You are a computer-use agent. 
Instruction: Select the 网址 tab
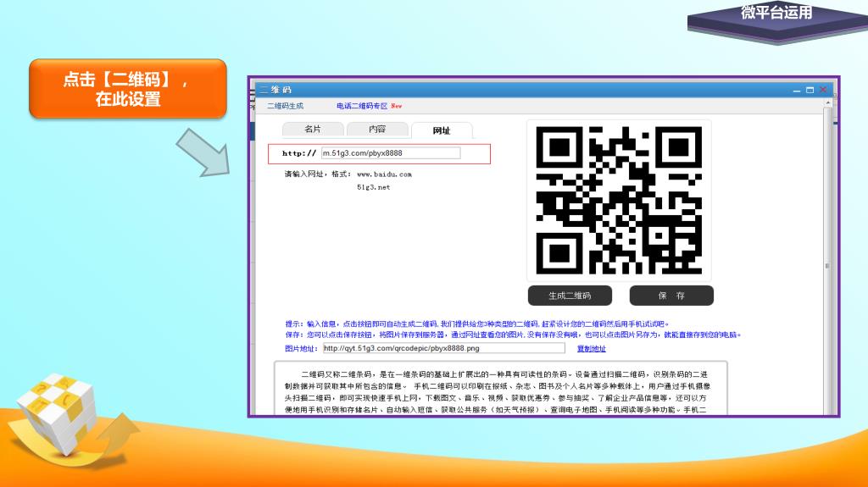click(x=442, y=130)
